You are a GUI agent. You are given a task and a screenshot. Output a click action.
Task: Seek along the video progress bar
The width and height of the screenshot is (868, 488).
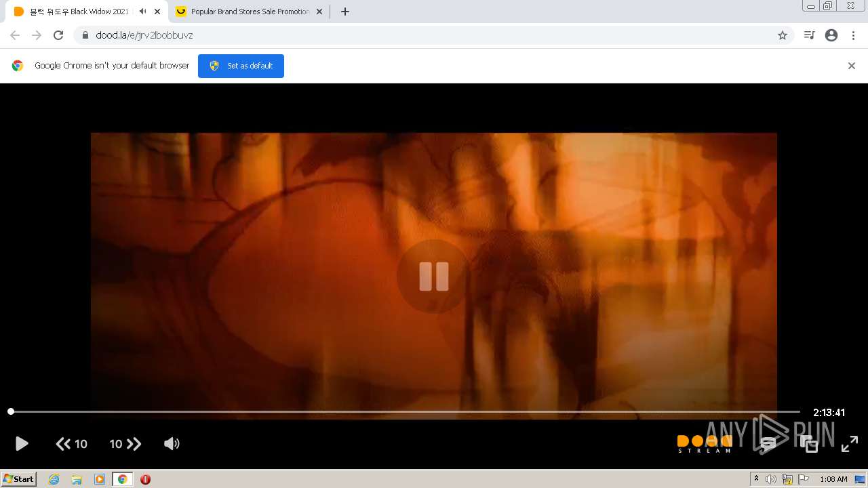pyautogui.click(x=406, y=411)
